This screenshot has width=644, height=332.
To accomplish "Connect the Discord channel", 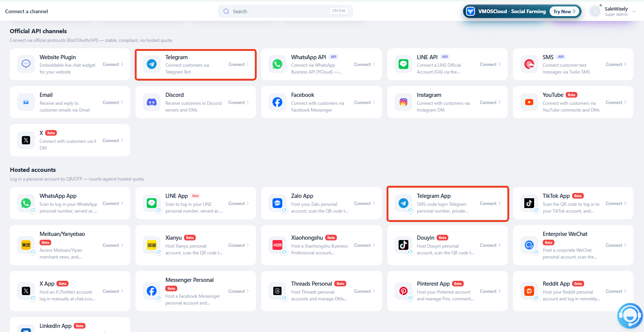I will pos(239,103).
